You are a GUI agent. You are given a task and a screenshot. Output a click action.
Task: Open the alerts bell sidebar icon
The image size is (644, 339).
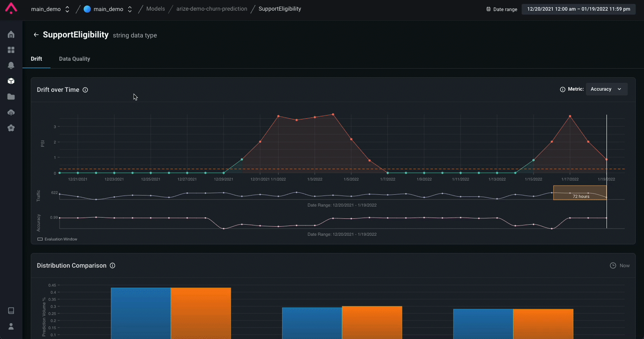(11, 65)
